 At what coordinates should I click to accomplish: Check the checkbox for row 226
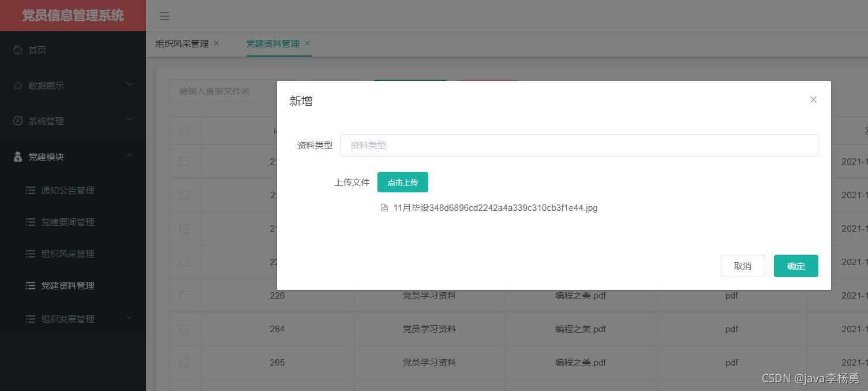click(x=184, y=296)
